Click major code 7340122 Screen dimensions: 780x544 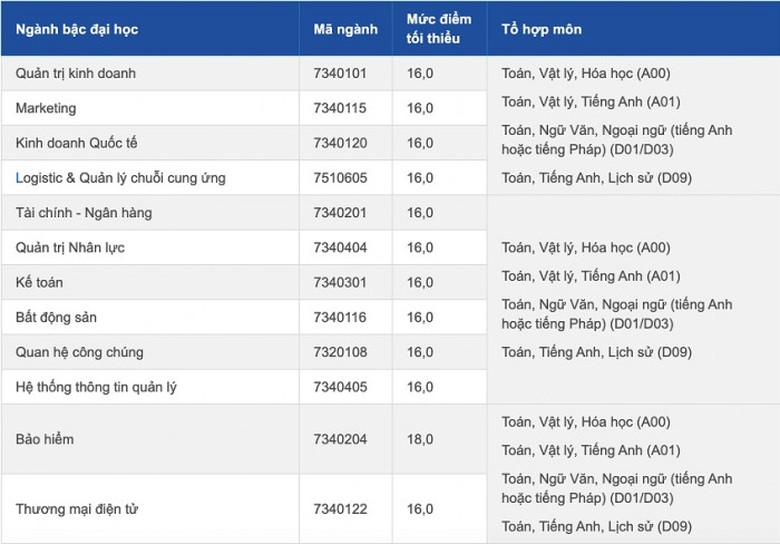[x=340, y=509]
